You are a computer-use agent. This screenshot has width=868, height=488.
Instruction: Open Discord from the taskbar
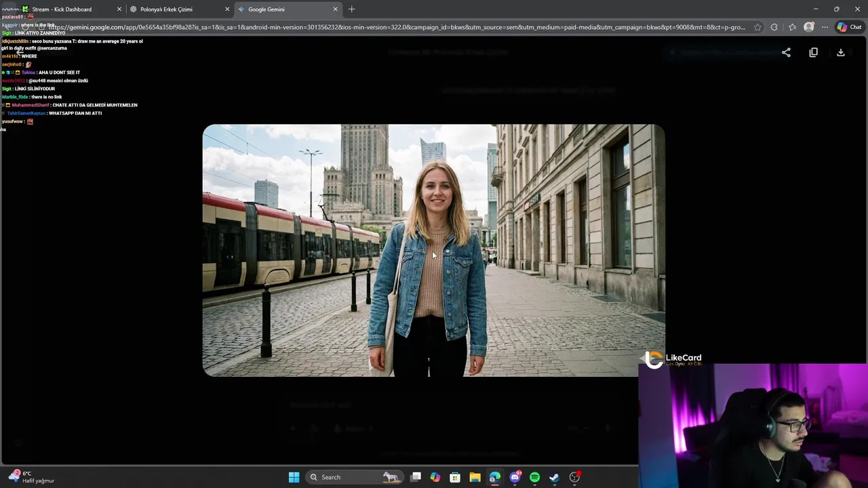pos(515,477)
